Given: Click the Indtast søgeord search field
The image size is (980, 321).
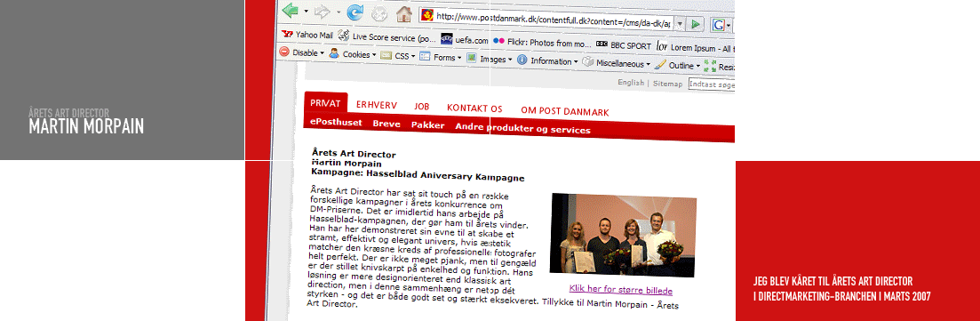Looking at the screenshot, I should tap(712, 84).
